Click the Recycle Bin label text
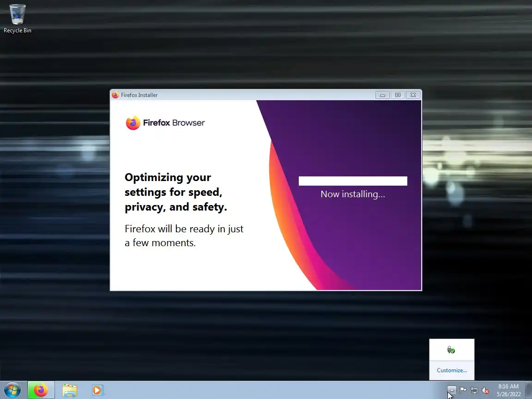 (x=17, y=30)
